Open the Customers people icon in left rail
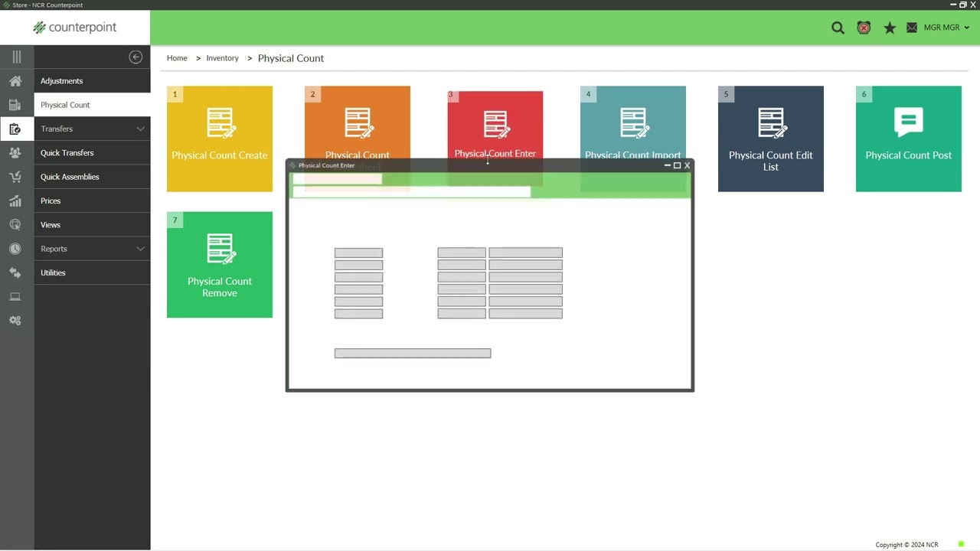The image size is (980, 551). click(15, 153)
